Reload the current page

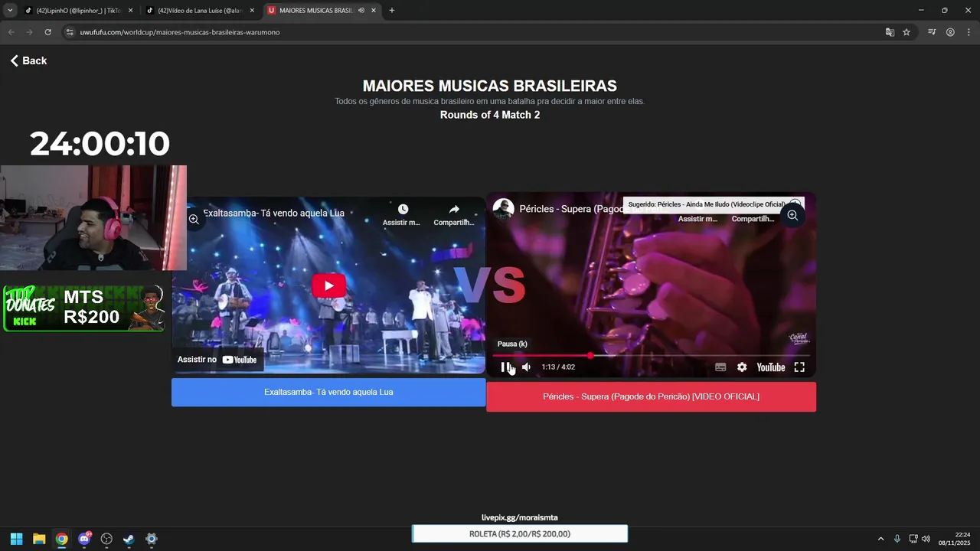point(47,32)
